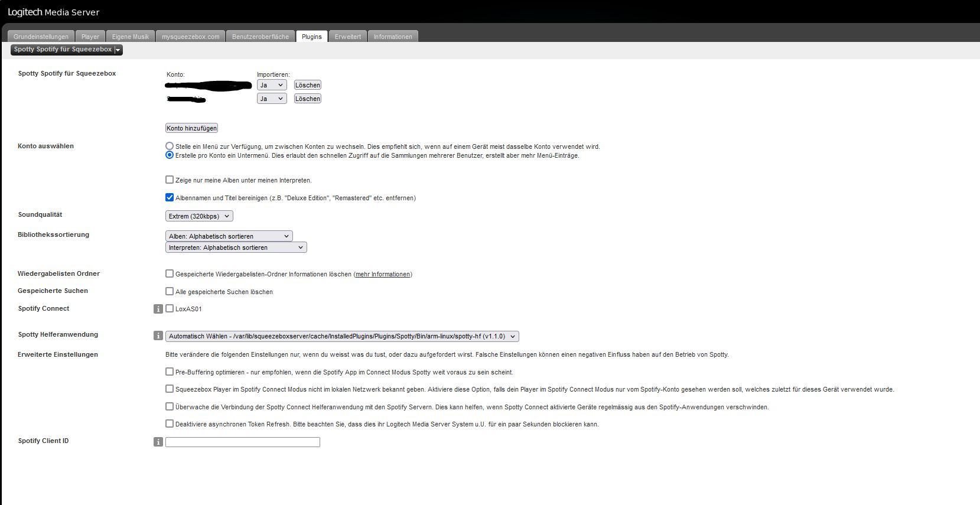Click Löschen for second account

coord(308,99)
